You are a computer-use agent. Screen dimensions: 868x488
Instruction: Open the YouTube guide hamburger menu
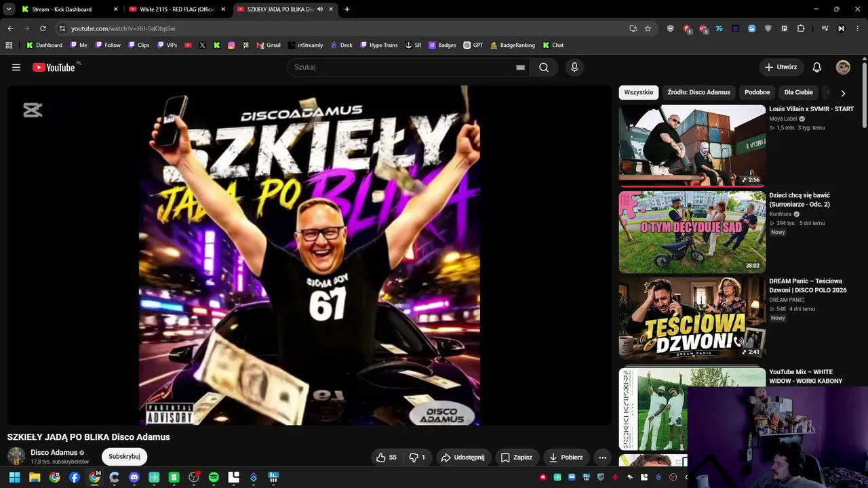[x=16, y=67]
